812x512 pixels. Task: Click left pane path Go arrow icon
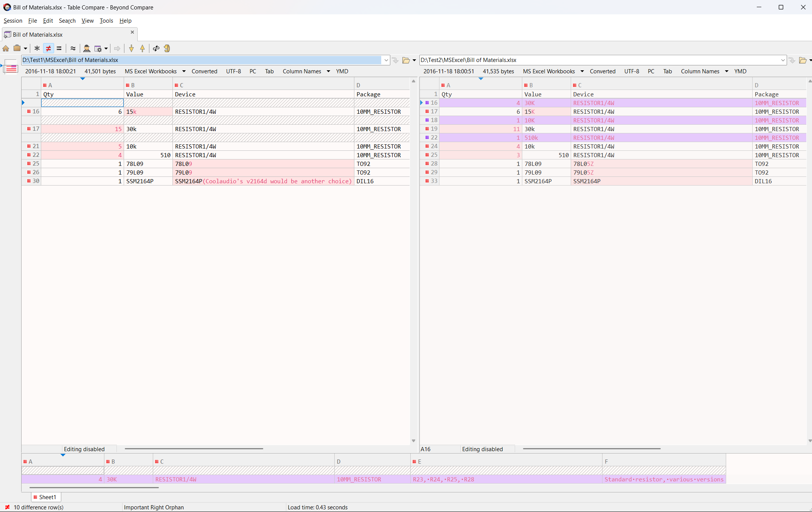(395, 60)
